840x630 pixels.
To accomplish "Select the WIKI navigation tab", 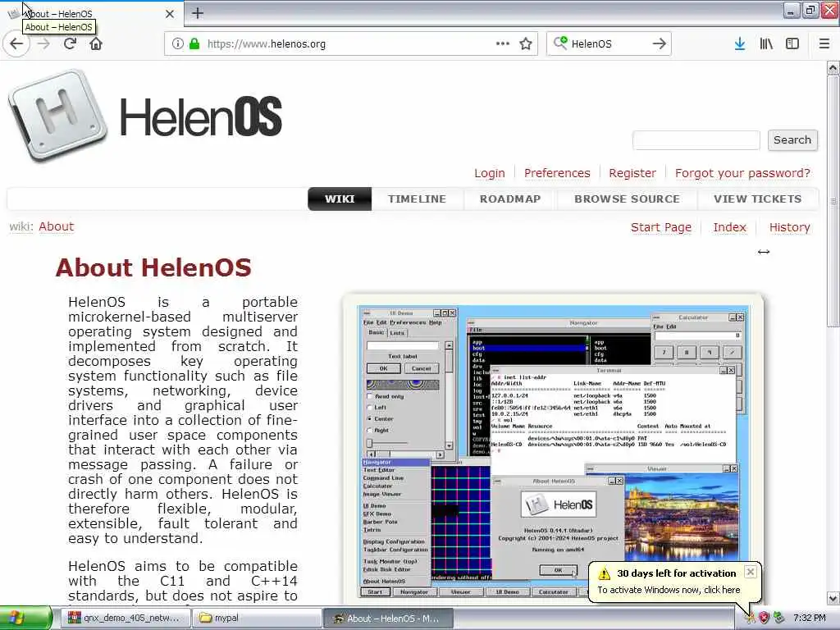I will click(340, 199).
